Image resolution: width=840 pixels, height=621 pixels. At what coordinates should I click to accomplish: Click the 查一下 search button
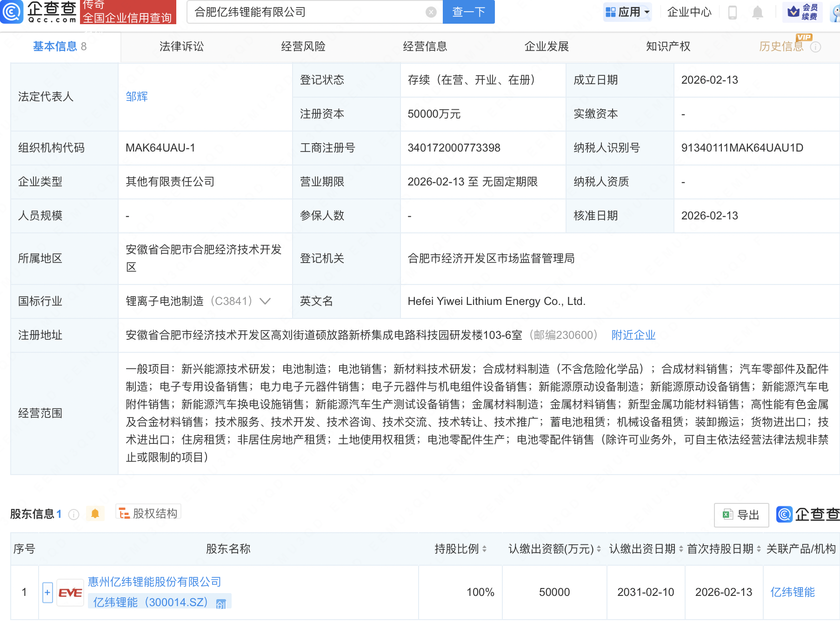coord(468,12)
